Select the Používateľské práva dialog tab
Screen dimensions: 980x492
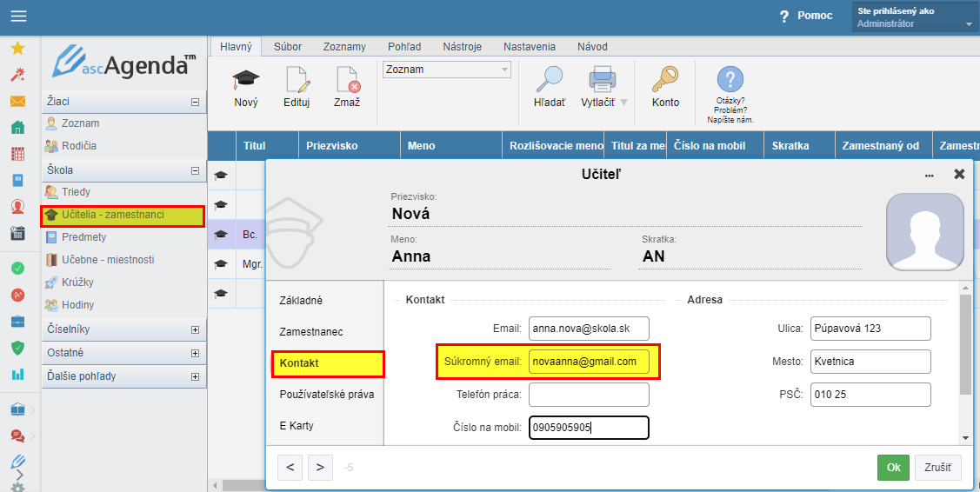coord(327,395)
